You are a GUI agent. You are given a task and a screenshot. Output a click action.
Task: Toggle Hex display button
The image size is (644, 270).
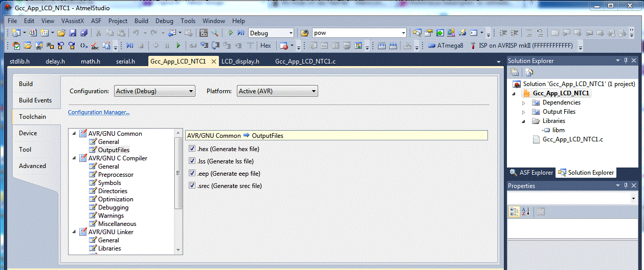[x=265, y=46]
